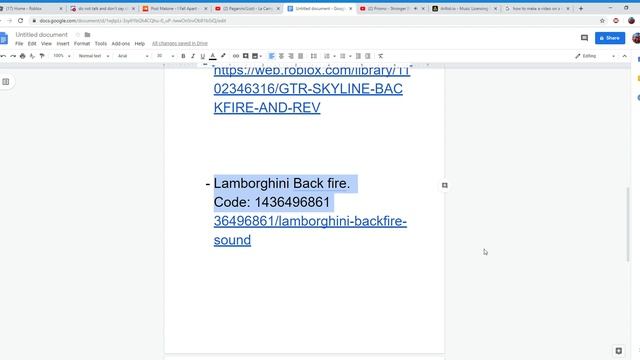Bookmark this page with star icon

(602, 20)
